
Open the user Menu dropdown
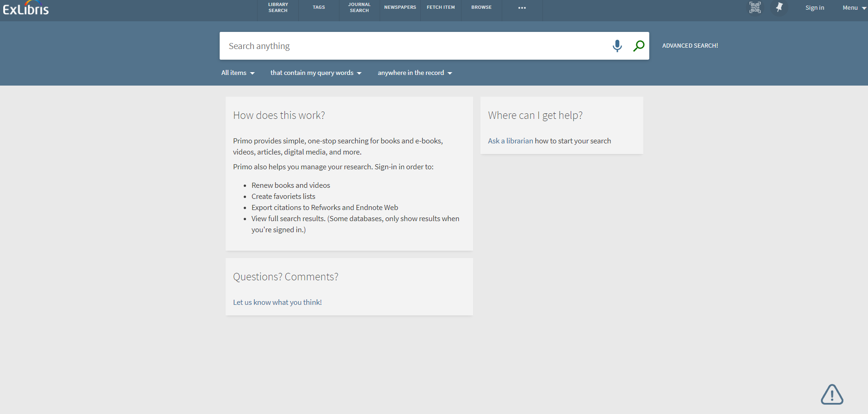(x=854, y=8)
